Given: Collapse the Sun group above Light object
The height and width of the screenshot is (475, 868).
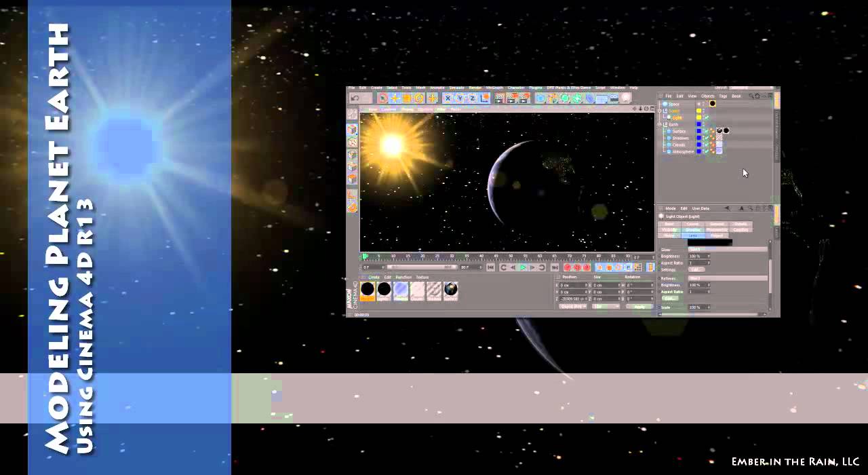Looking at the screenshot, I should point(659,111).
